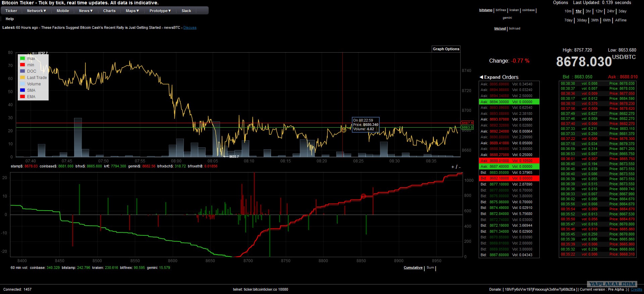Open the Network dropdown menu
The image size is (644, 294).
click(37, 11)
